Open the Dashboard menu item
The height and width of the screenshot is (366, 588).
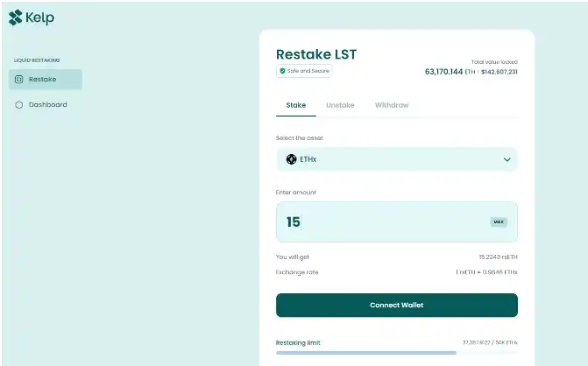47,105
